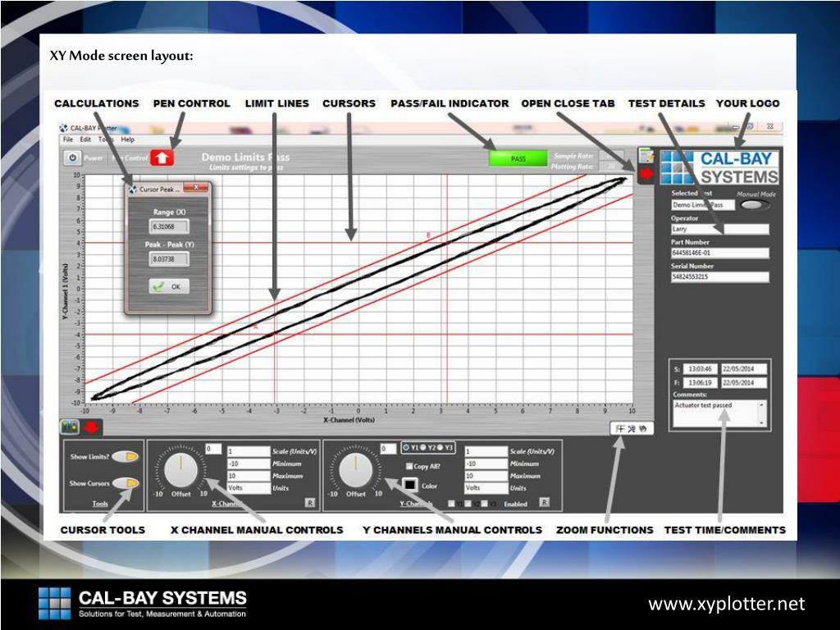Click the Cursor Peak dialog title icon
The image size is (840, 630).
tap(133, 189)
